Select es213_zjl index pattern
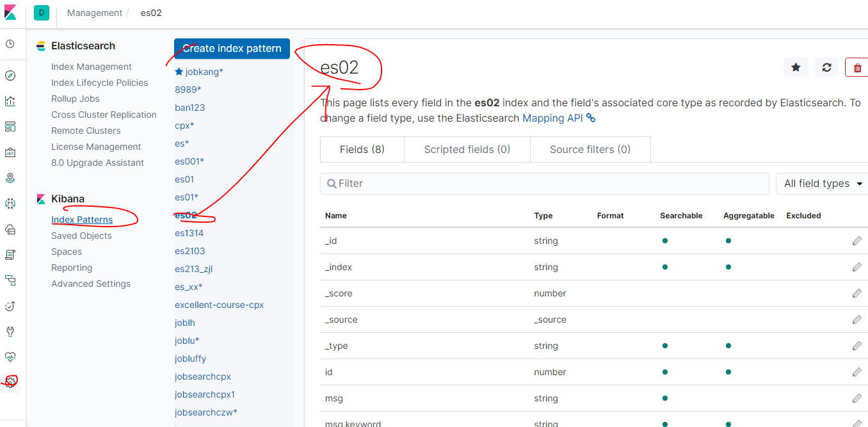Viewport: 868px width, 427px height. pyautogui.click(x=193, y=269)
